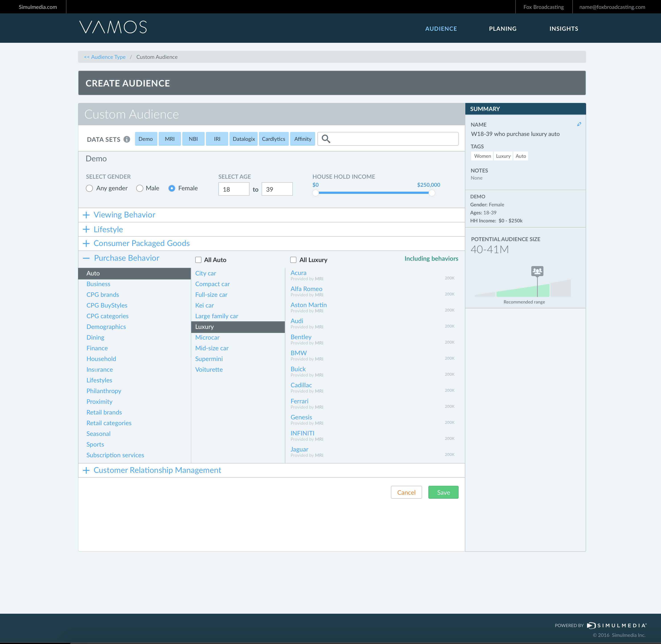The height and width of the screenshot is (644, 661).
Task: Select the Cardlytics data set tab
Action: 274,139
